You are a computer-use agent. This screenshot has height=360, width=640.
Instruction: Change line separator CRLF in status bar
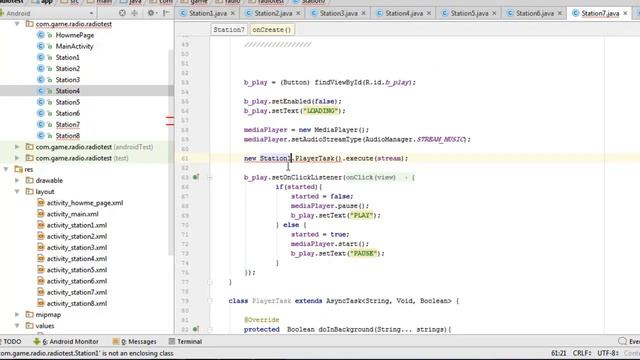[582, 353]
